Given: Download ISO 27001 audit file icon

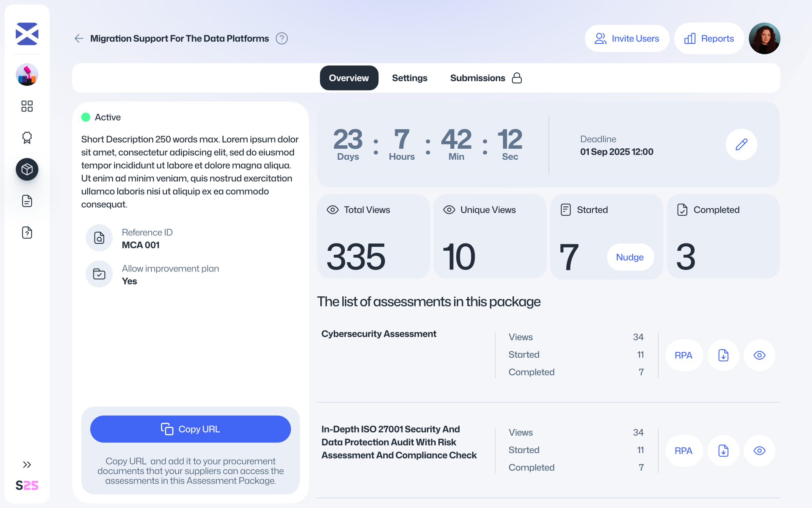Looking at the screenshot, I should tap(723, 451).
